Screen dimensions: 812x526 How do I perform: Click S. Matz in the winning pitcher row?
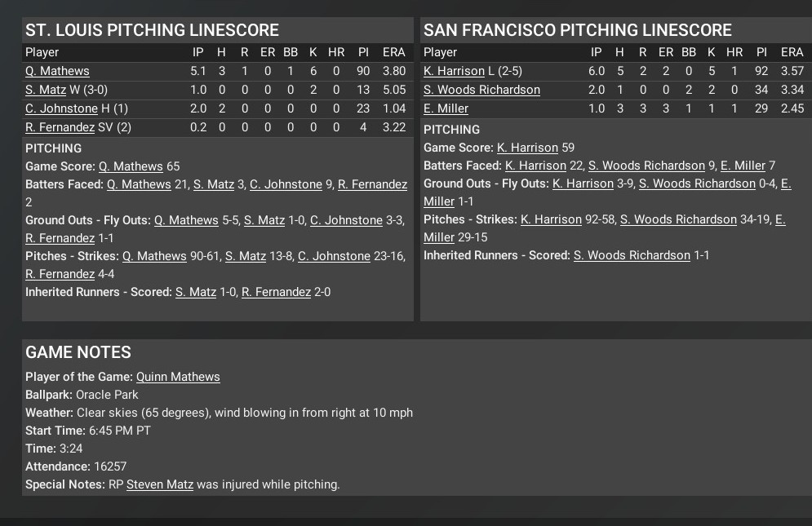pyautogui.click(x=46, y=90)
